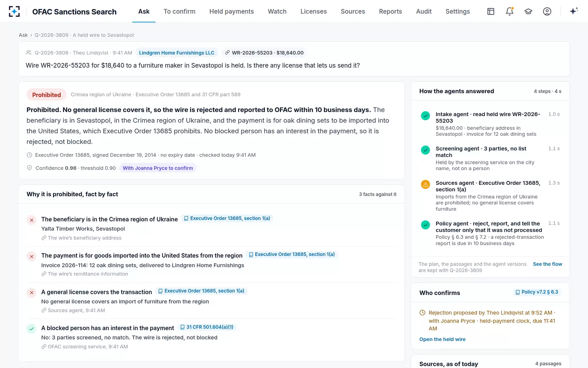Open the Settings tab
588x368 pixels.
[x=458, y=11]
